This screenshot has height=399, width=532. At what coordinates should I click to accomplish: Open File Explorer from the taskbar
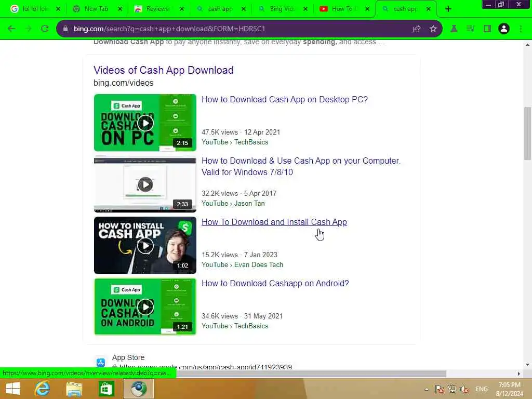74,389
